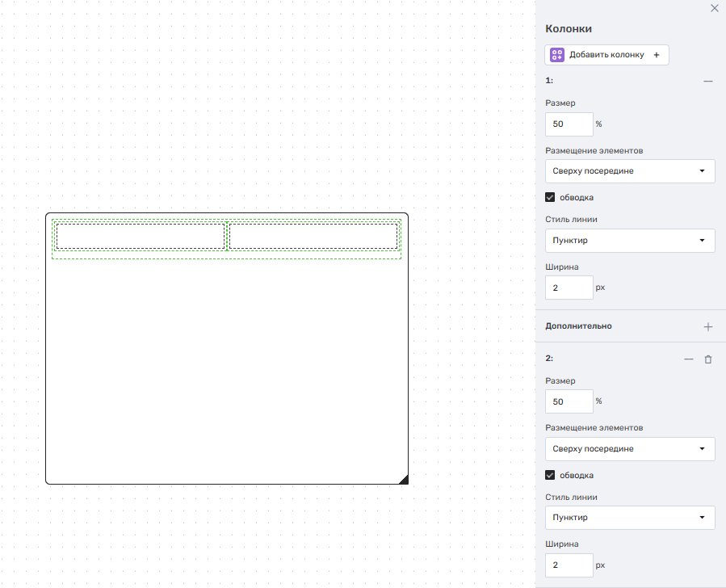Screen dimensions: 726x588
Task: Expand the Дополнительно section
Action: [708, 327]
